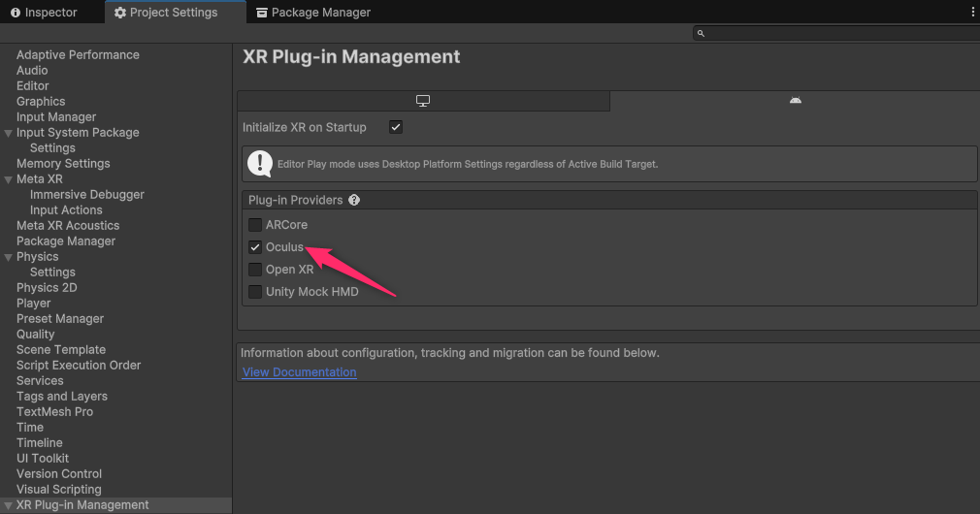This screenshot has width=980, height=514.
Task: Click the Plug-in Providers help question icon
Action: [354, 201]
